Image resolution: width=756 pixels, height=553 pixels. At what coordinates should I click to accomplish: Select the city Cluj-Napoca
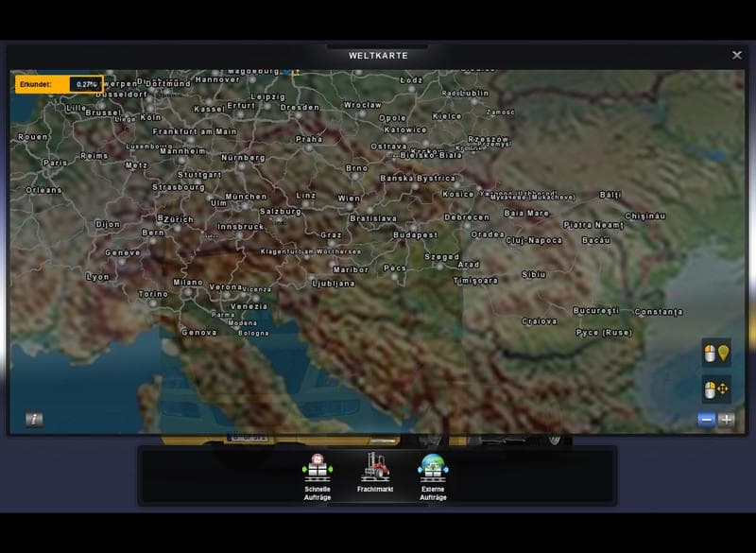534,240
